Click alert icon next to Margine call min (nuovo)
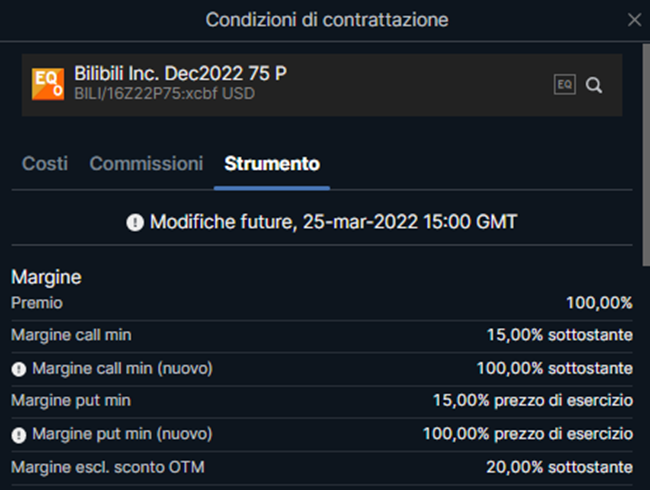This screenshot has width=650, height=490. [19, 369]
